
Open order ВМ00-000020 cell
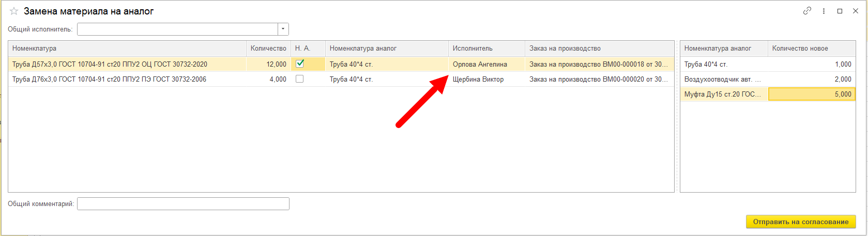[599, 79]
